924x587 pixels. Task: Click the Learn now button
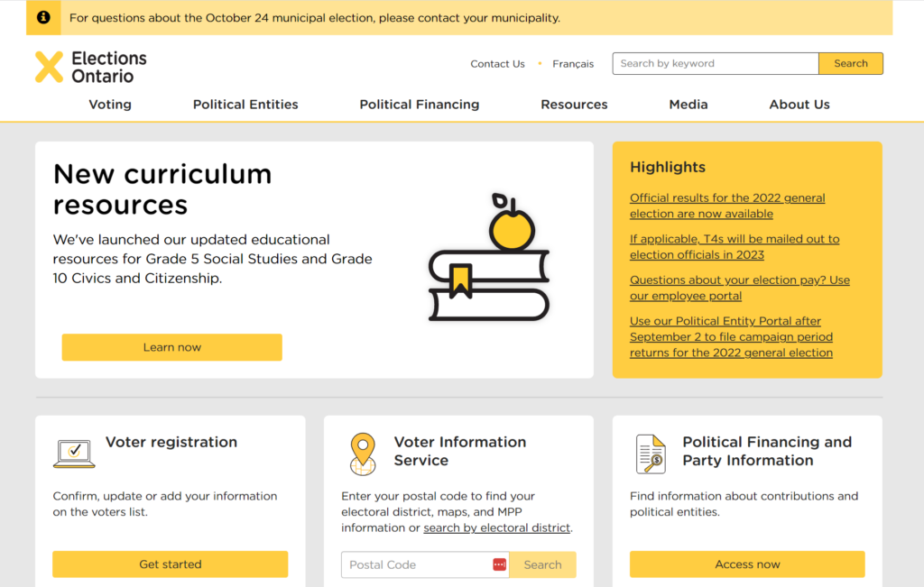tap(172, 347)
